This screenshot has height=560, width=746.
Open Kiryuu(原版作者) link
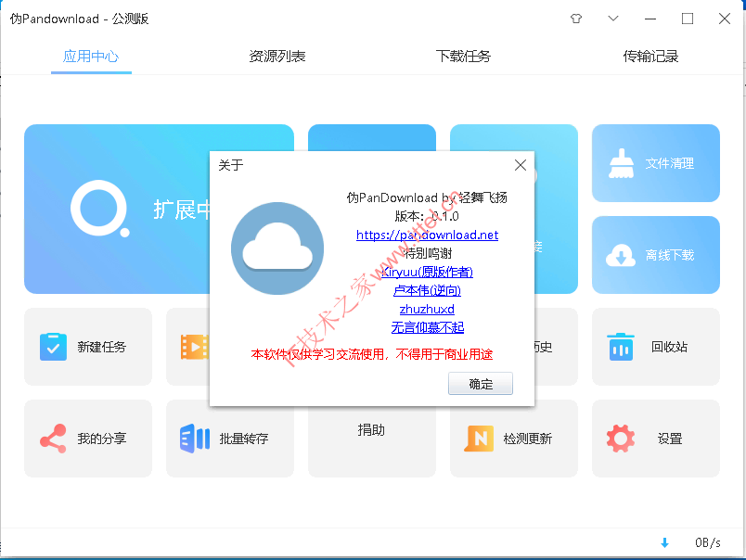(x=427, y=272)
